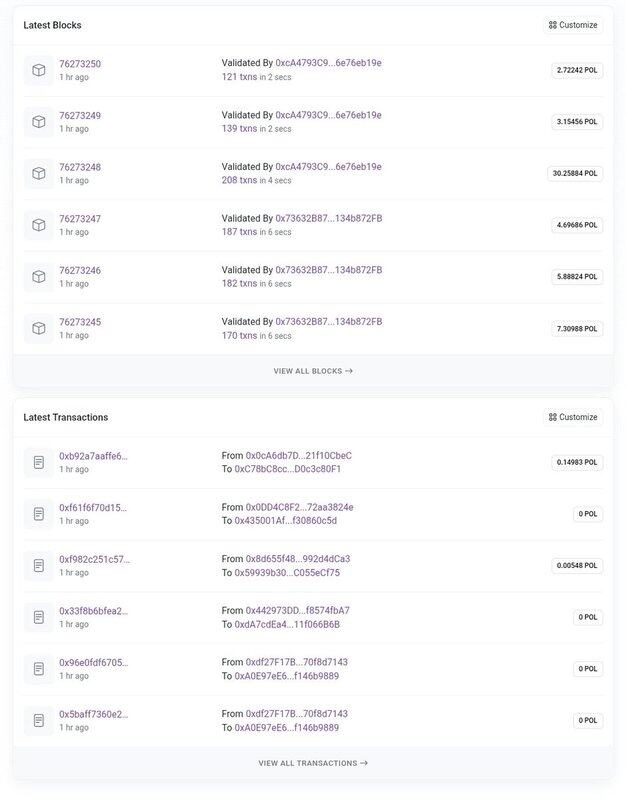This screenshot has width=626, height=800.
Task: Open Customize for Latest Transactions
Action: pos(573,417)
